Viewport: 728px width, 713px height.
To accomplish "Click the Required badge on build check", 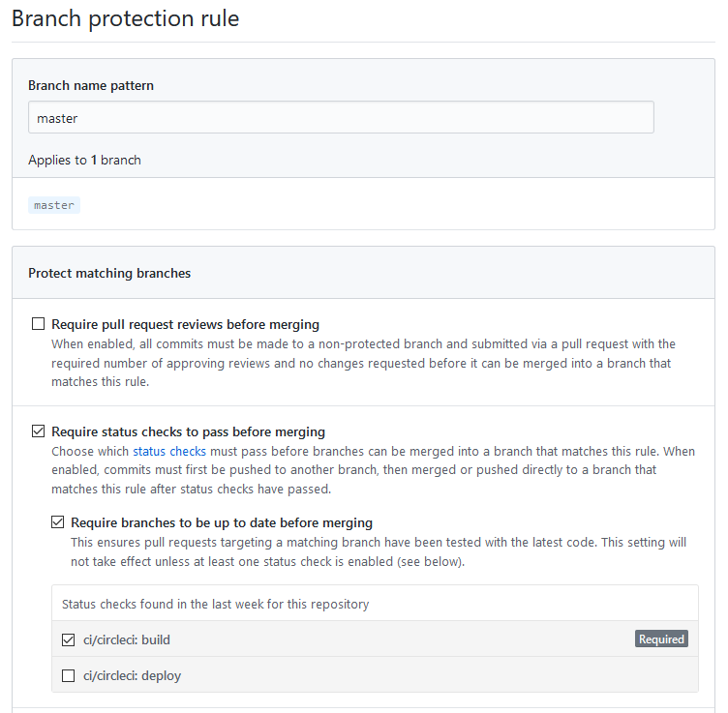I will click(661, 639).
